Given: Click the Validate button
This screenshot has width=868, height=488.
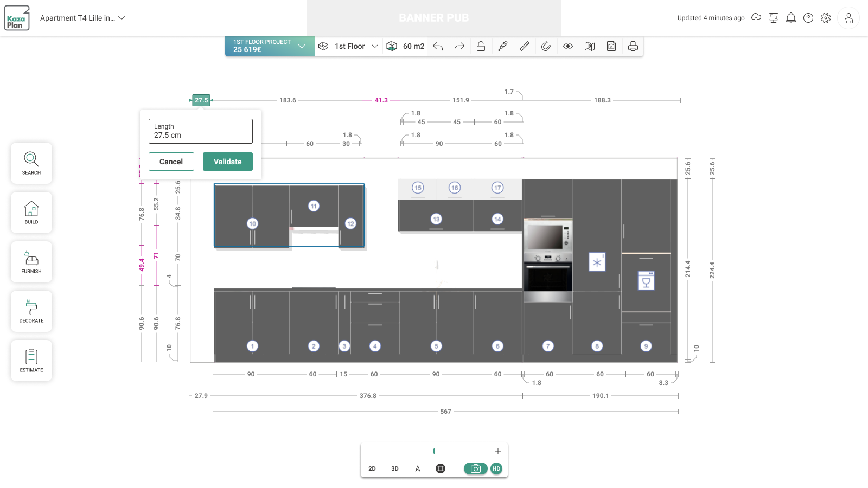Looking at the screenshot, I should 228,162.
